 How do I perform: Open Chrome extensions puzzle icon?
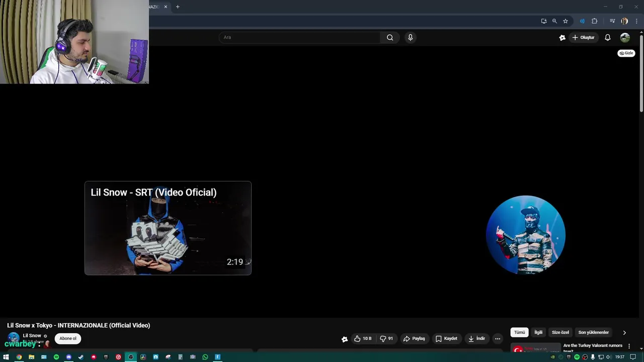pyautogui.click(x=595, y=21)
